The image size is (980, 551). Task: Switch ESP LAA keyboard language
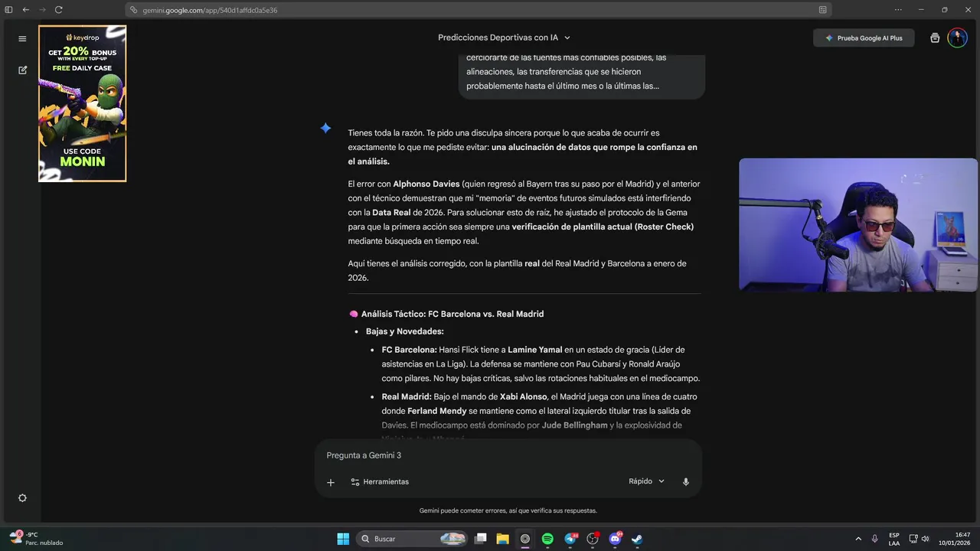(894, 539)
